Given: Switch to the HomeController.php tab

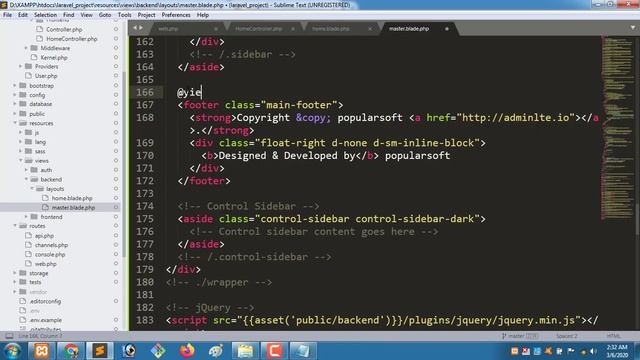Looking at the screenshot, I should [259, 29].
